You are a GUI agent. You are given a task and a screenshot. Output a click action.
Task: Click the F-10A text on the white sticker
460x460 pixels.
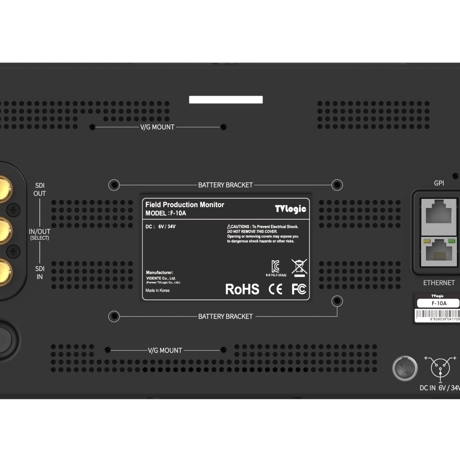pos(439,303)
